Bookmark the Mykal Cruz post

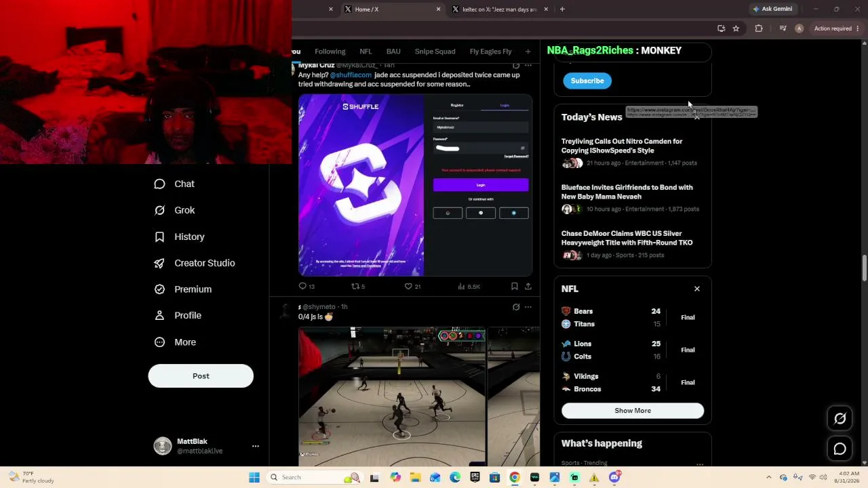coord(514,287)
